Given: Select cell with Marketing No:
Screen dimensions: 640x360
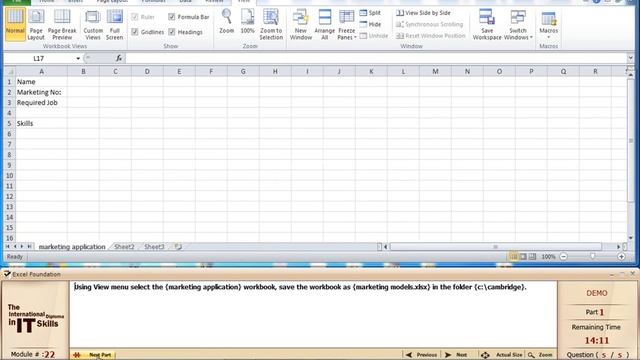Looking at the screenshot, I should point(41,92).
